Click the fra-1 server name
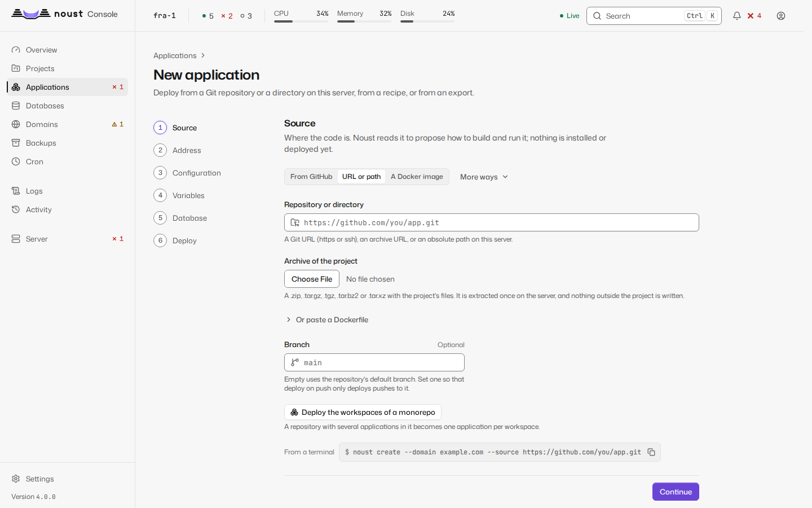The height and width of the screenshot is (508, 812). tap(165, 16)
